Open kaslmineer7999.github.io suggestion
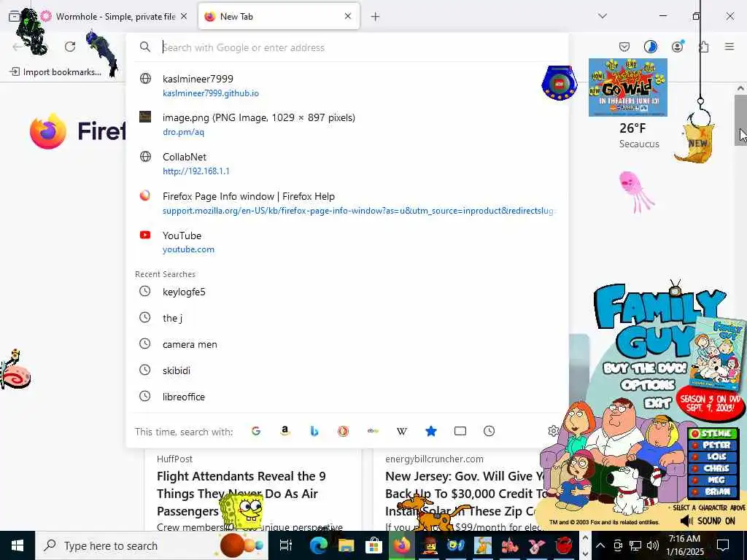The image size is (747, 560). point(347,86)
